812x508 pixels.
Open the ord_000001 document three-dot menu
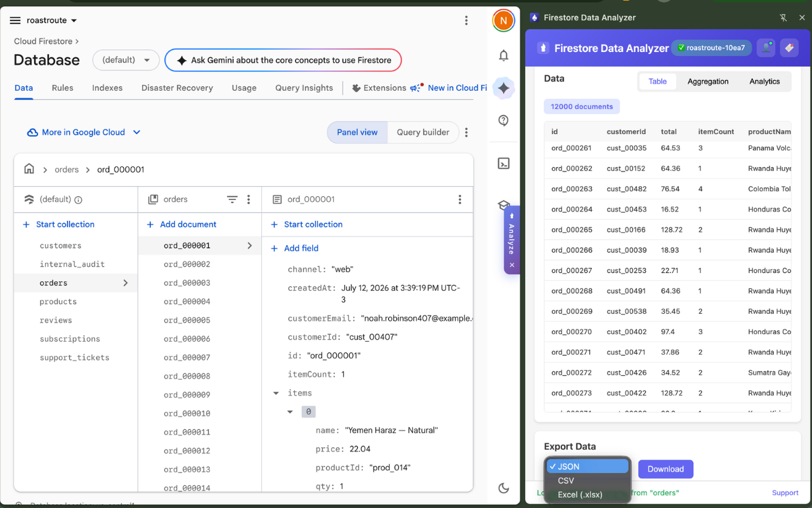[460, 199]
